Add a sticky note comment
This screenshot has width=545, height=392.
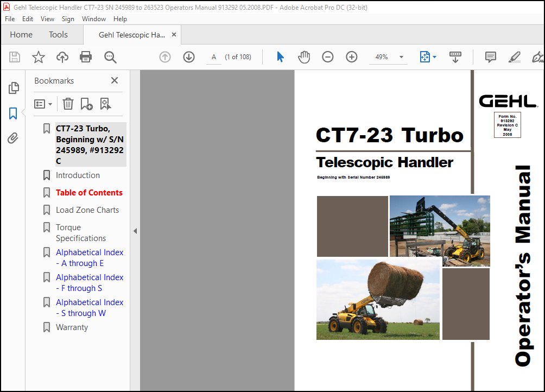pyautogui.click(x=490, y=57)
